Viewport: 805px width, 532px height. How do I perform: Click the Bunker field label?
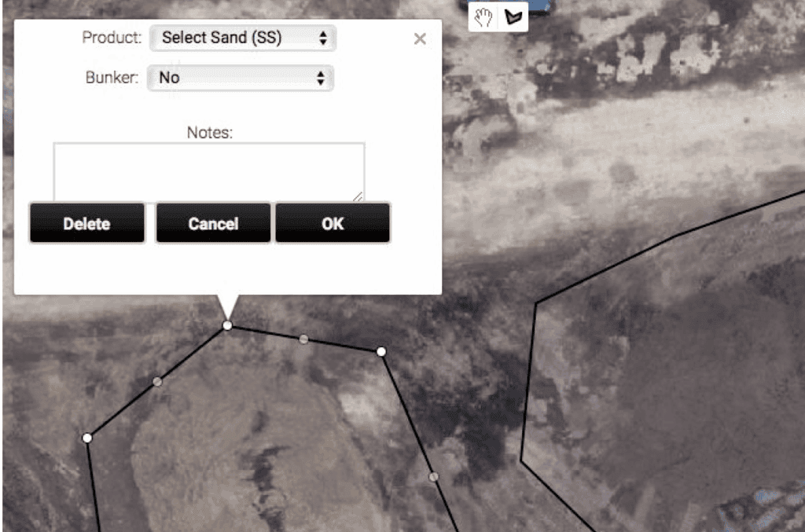tap(112, 78)
